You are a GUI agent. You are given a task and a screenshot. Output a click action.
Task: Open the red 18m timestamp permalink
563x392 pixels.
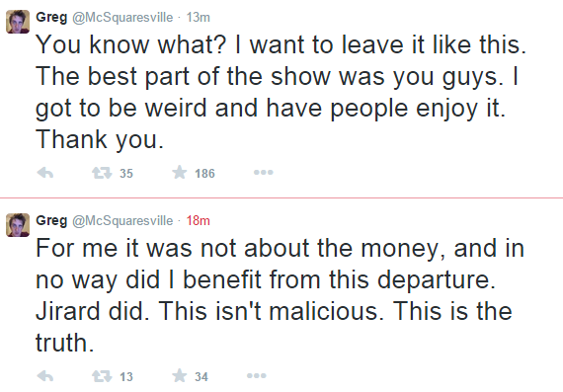(198, 220)
